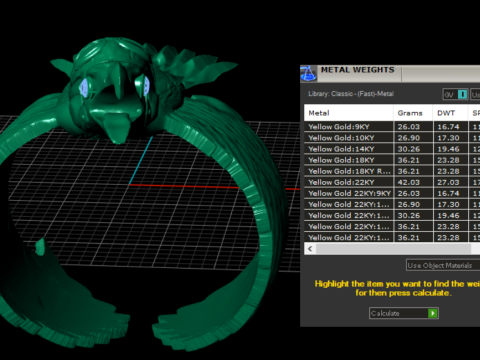Select the Yellow Gold:9KY row
The image size is (480, 360).
[x=392, y=127]
